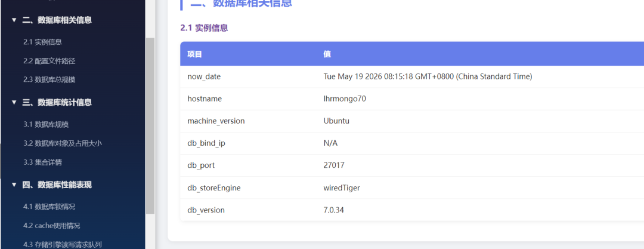Select 4.2 cache使用情况 sidebar item

tap(52, 226)
